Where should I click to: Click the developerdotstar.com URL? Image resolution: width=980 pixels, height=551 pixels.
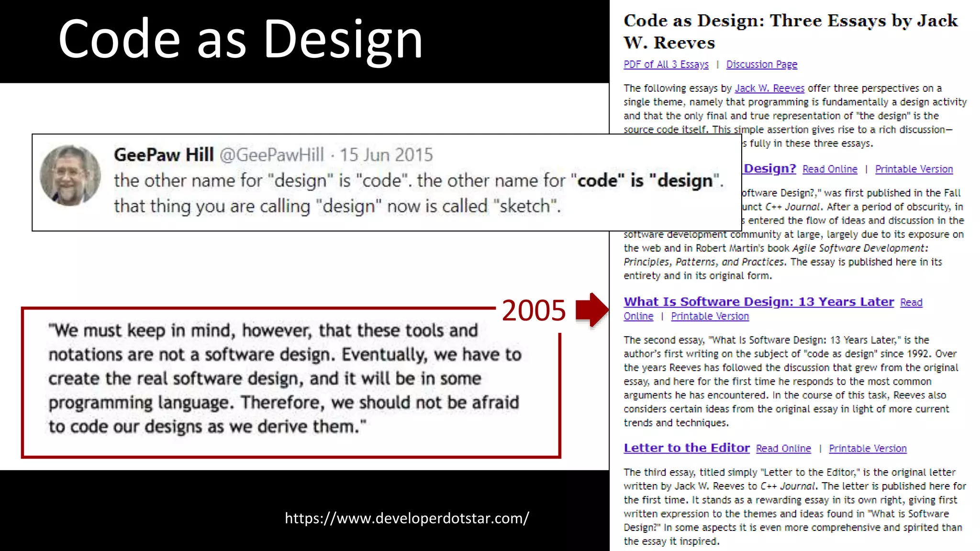pos(407,518)
